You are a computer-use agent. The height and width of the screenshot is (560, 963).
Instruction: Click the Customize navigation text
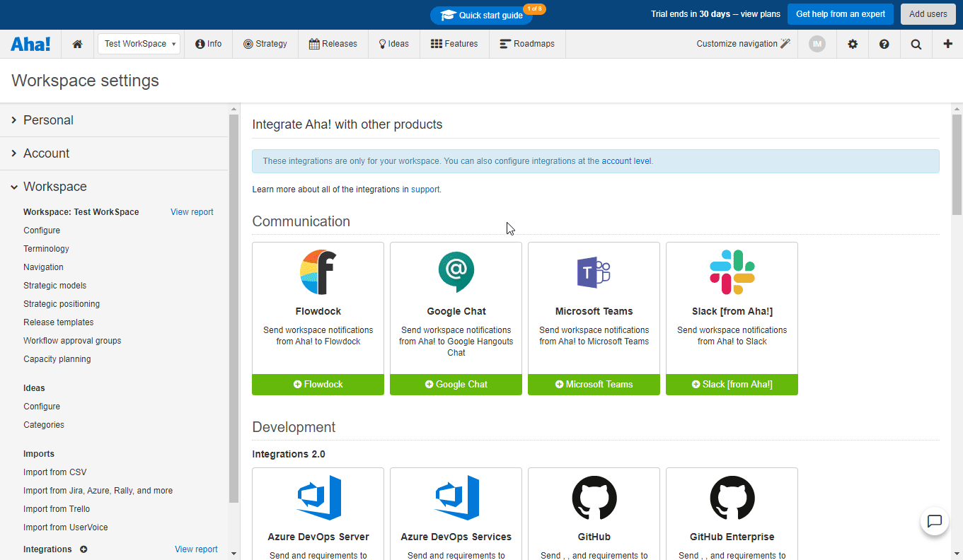tap(737, 44)
